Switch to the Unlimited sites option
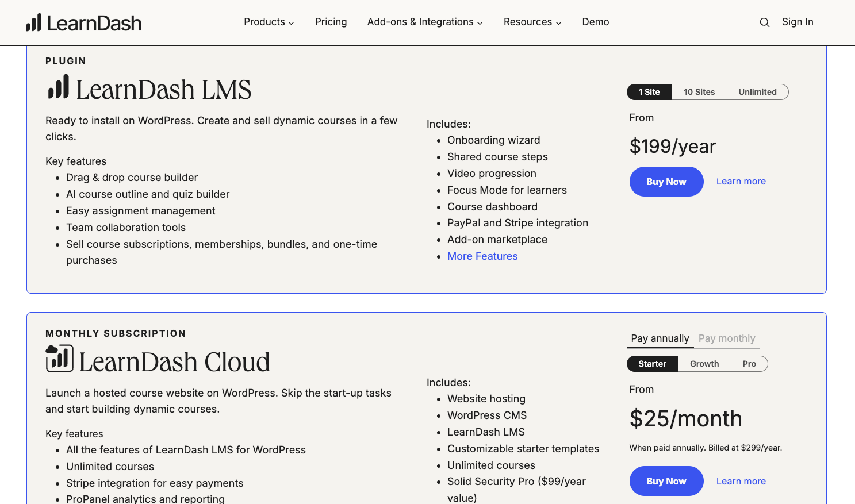Image resolution: width=855 pixels, height=504 pixels. (757, 92)
